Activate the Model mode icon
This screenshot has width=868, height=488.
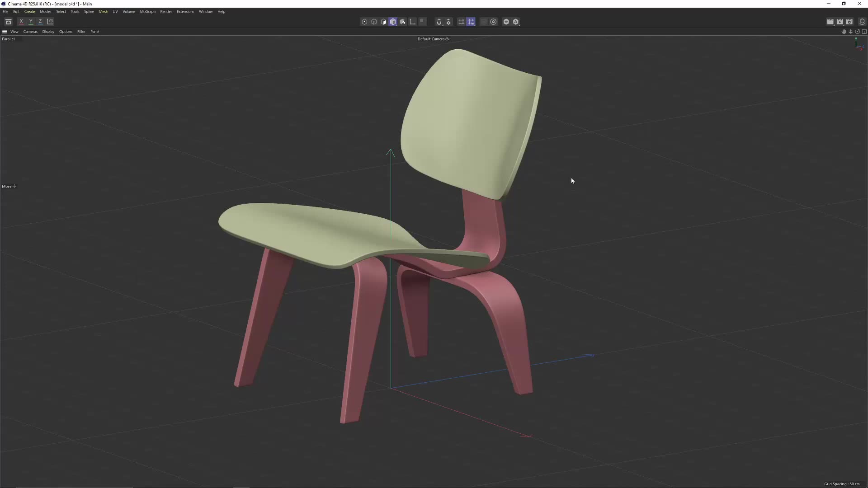click(x=393, y=22)
